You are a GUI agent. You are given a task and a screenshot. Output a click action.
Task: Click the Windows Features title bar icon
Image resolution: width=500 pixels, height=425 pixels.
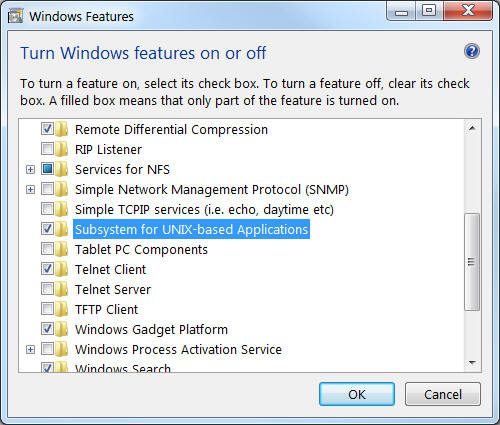tap(15, 16)
